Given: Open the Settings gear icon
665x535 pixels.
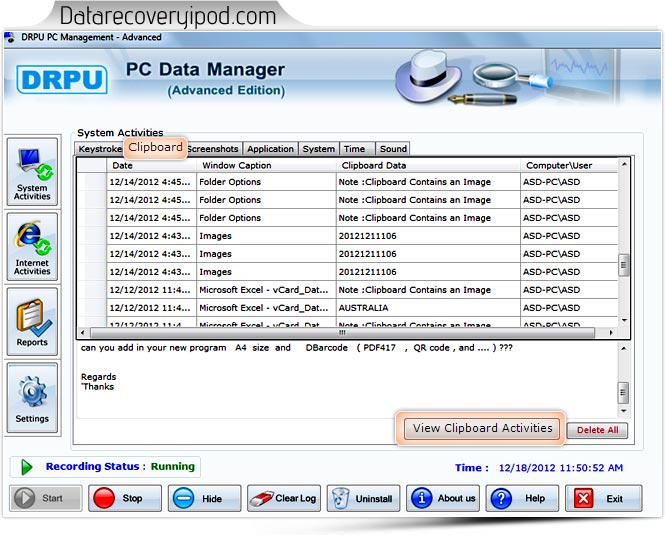Looking at the screenshot, I should click(32, 398).
